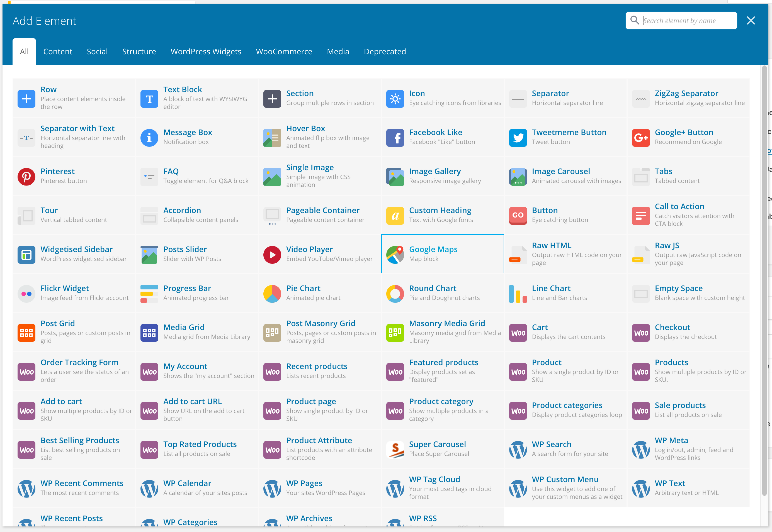Switch to the WooCommerce tab
The height and width of the screenshot is (532, 772).
(284, 52)
